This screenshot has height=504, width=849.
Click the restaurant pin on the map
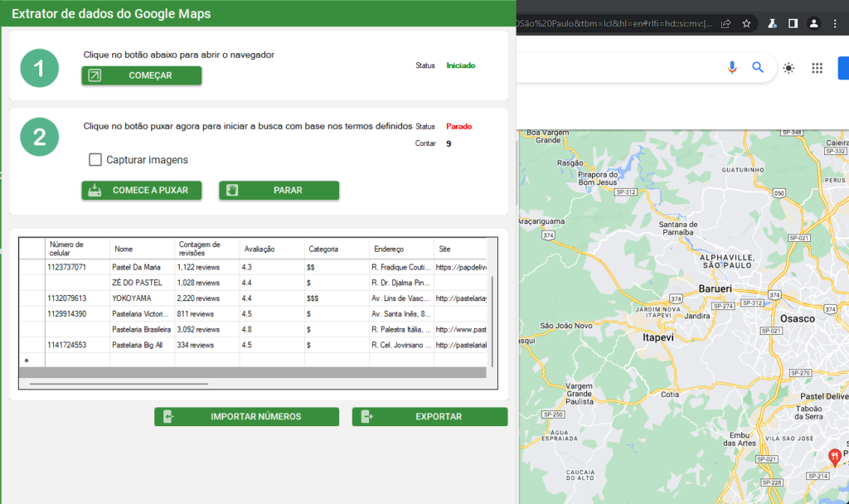pyautogui.click(x=834, y=455)
